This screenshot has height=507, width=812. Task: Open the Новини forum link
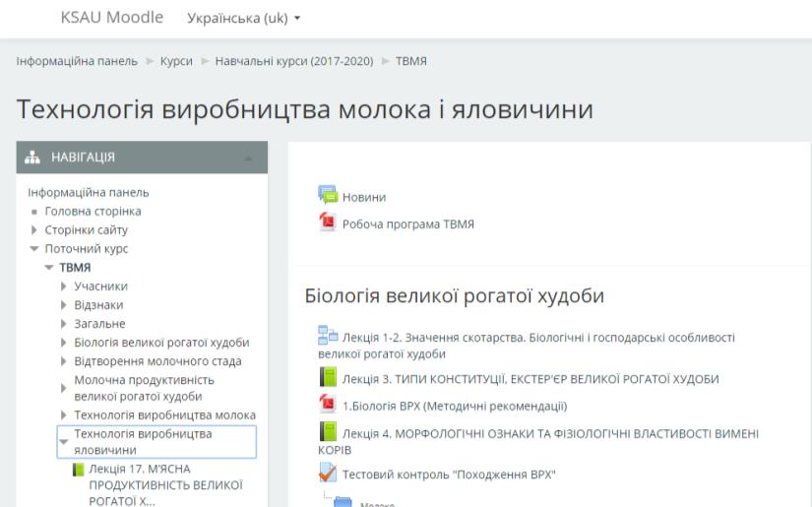click(364, 197)
